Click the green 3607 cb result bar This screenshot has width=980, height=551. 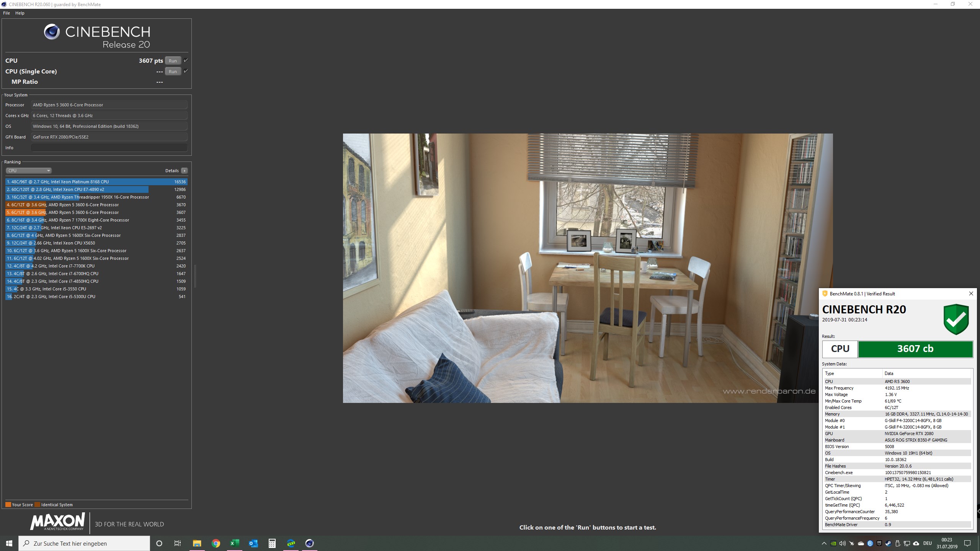915,349
